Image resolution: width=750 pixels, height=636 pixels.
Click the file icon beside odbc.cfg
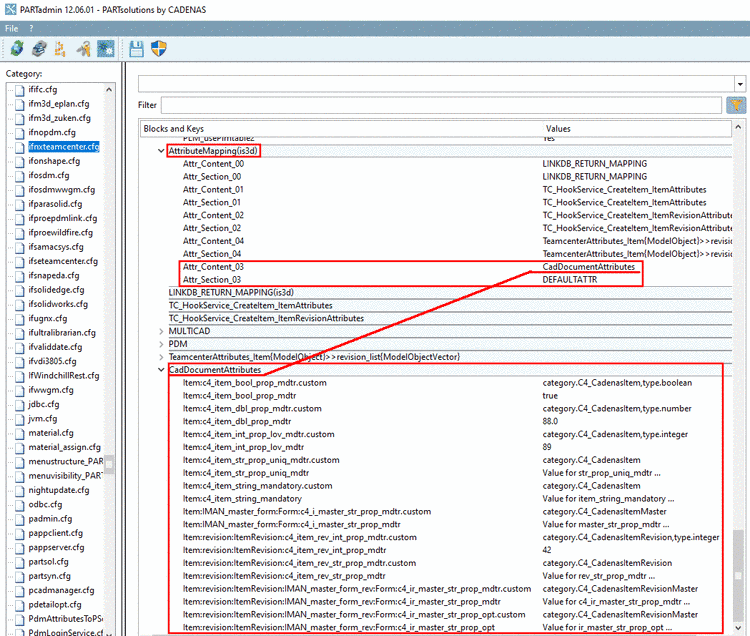20,505
